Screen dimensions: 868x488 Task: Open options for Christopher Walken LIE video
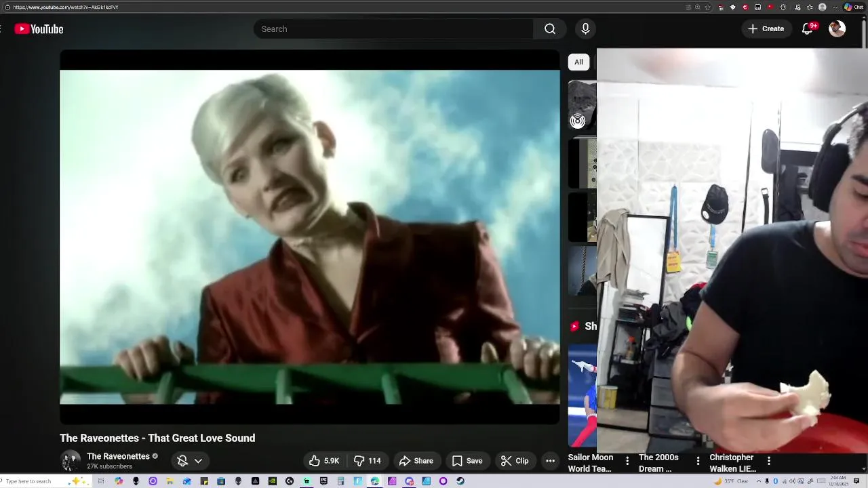(768, 461)
